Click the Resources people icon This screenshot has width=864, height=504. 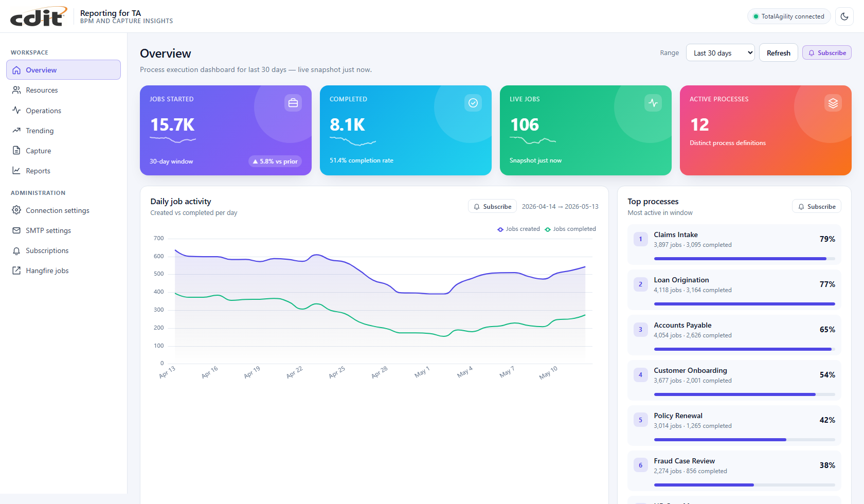click(x=16, y=90)
